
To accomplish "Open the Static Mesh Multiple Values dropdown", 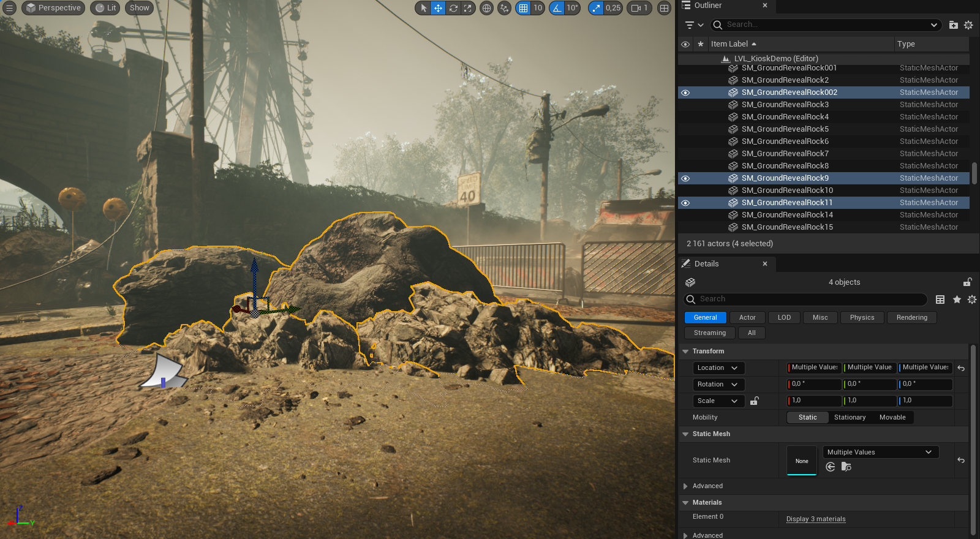I will [880, 452].
